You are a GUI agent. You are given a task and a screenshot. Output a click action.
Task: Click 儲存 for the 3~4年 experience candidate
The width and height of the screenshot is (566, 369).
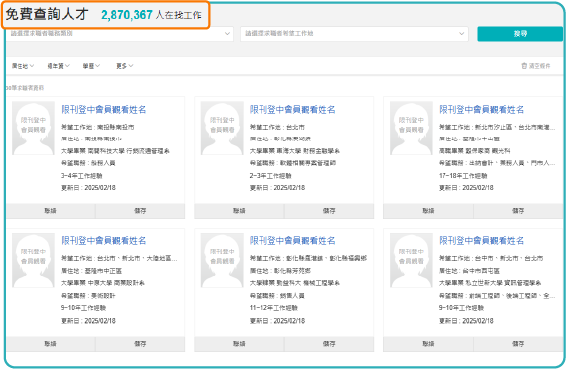pyautogui.click(x=140, y=211)
